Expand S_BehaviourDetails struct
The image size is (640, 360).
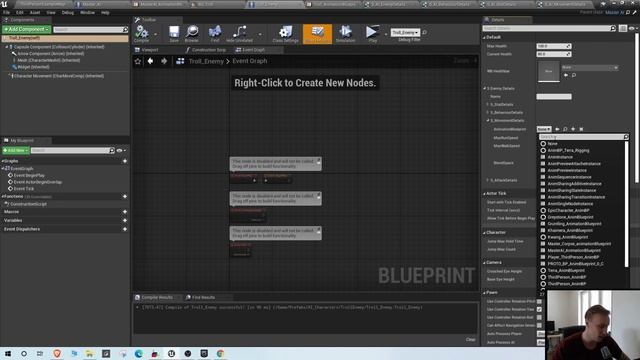click(487, 113)
